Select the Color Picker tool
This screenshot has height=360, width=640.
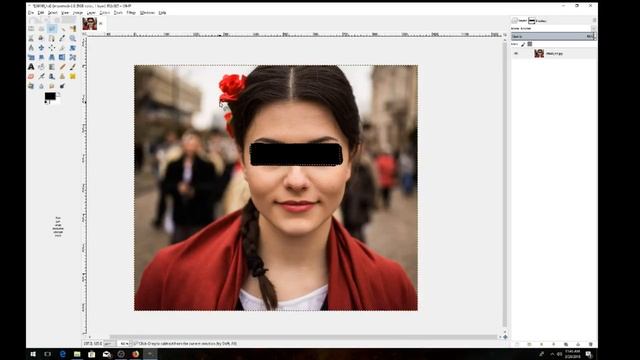62,38
